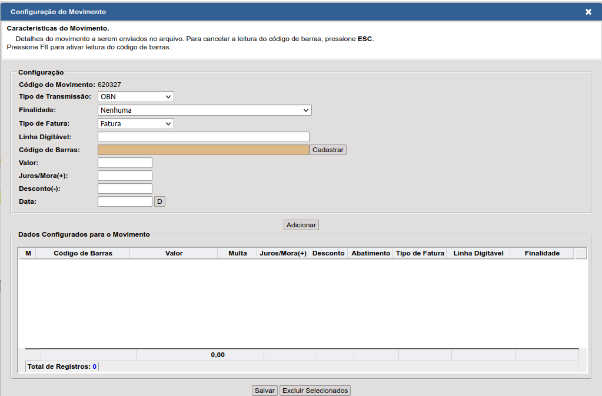Focus the Linha Digitável input field
Image resolution: width=602 pixels, height=396 pixels.
203,136
